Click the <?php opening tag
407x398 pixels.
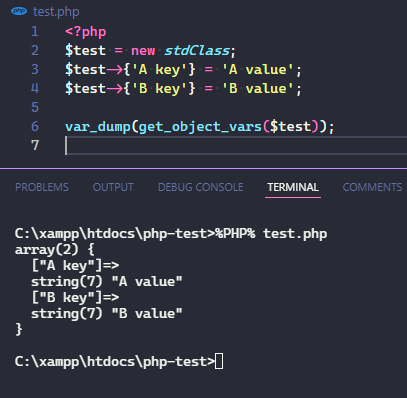[x=86, y=32]
